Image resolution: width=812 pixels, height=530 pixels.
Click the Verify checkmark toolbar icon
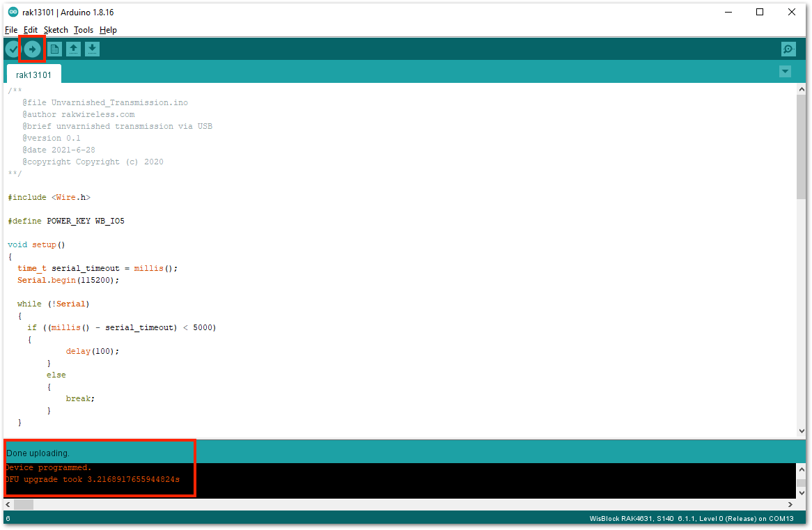coord(13,49)
